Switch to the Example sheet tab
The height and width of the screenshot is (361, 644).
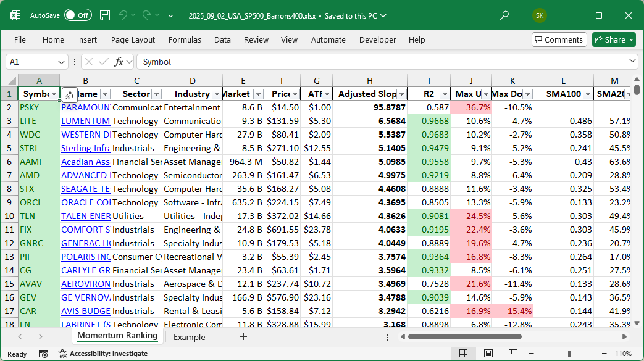pyautogui.click(x=189, y=337)
